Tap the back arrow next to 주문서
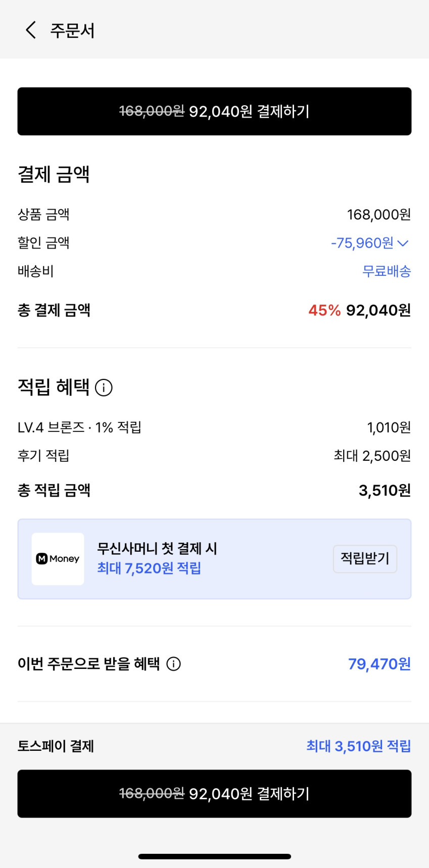 pos(31,30)
